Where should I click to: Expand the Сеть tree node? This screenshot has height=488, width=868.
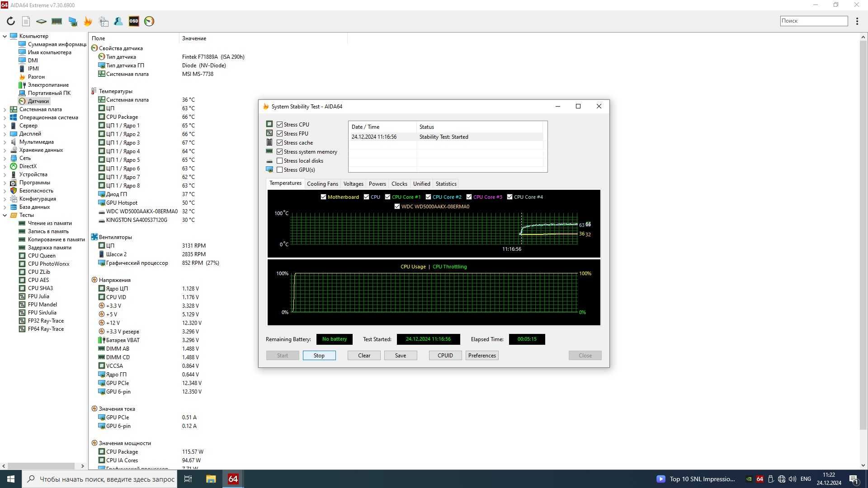(5, 158)
